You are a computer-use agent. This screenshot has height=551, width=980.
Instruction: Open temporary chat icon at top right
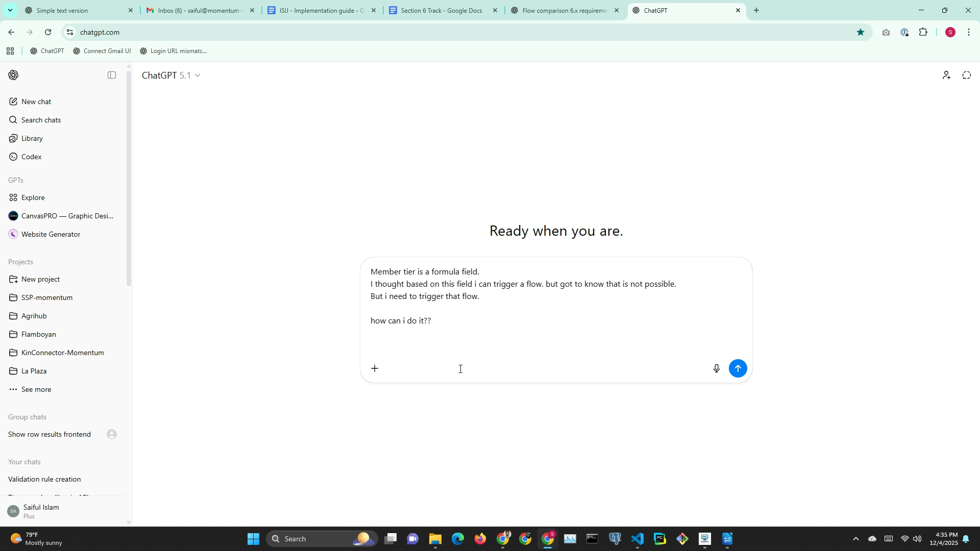966,75
